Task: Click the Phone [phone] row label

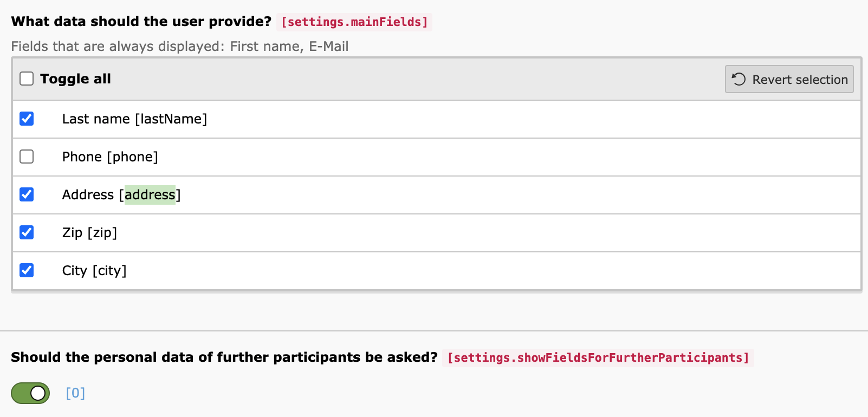Action: click(110, 157)
